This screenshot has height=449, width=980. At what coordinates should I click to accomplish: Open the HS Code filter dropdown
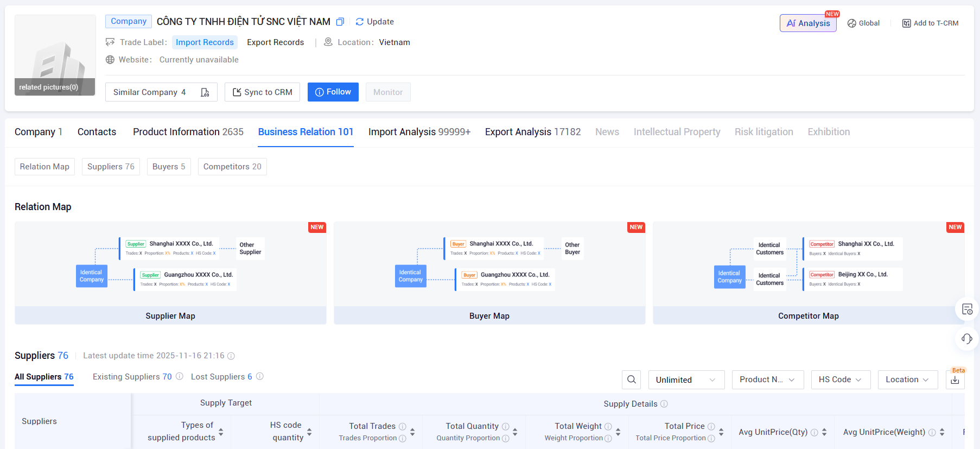(841, 380)
